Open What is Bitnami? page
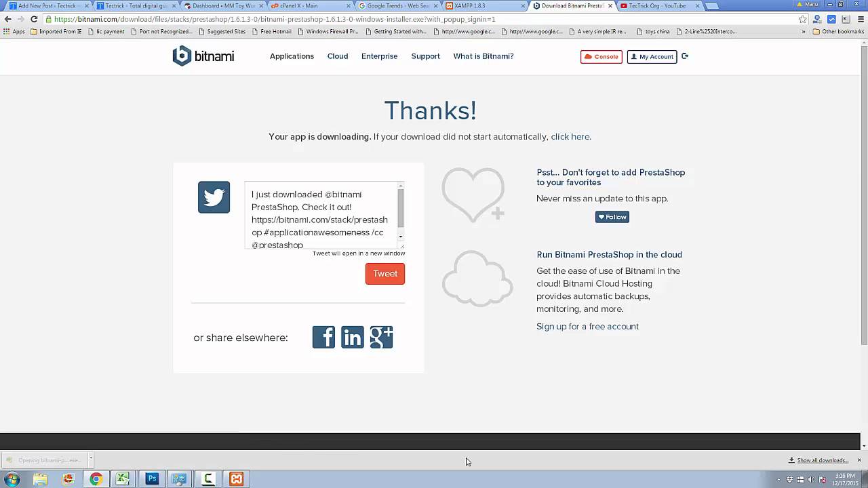The height and width of the screenshot is (488, 868). [484, 56]
